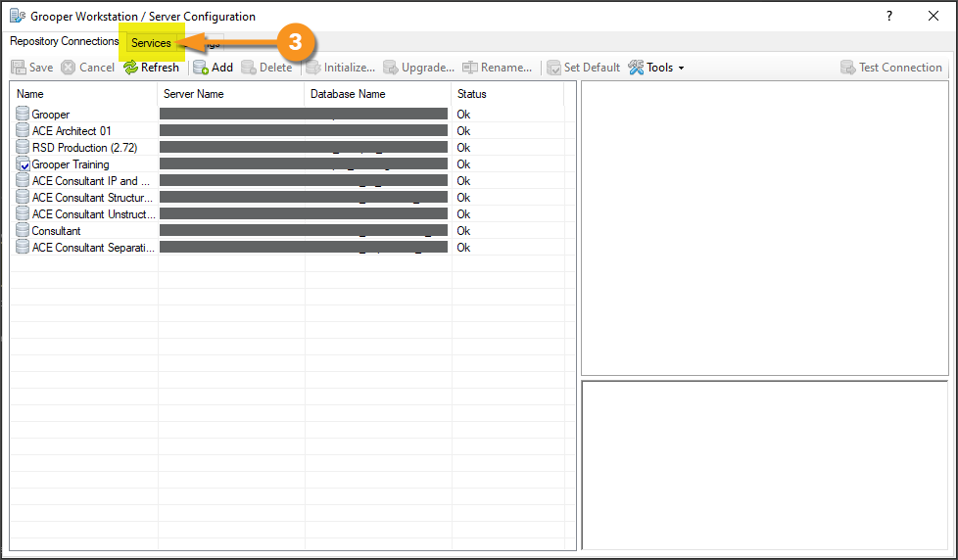The height and width of the screenshot is (560, 958).
Task: Click the help question mark button
Action: [x=889, y=16]
